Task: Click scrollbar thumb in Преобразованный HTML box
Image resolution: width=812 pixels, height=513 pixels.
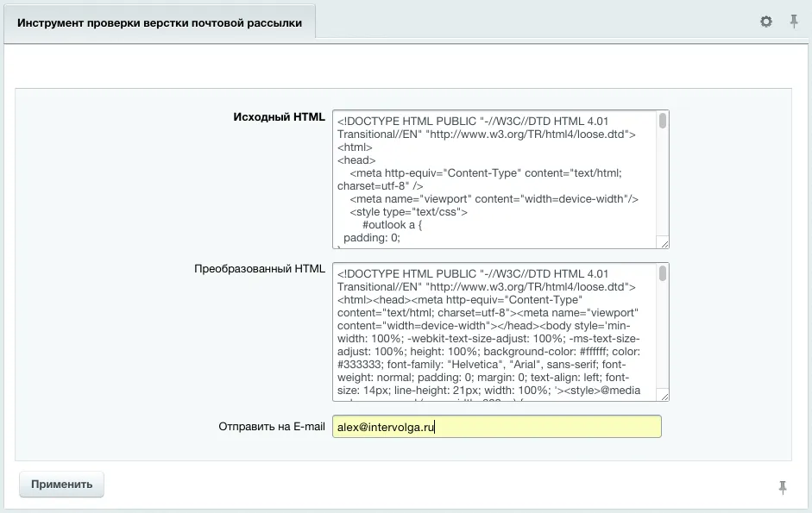Action: (x=663, y=273)
